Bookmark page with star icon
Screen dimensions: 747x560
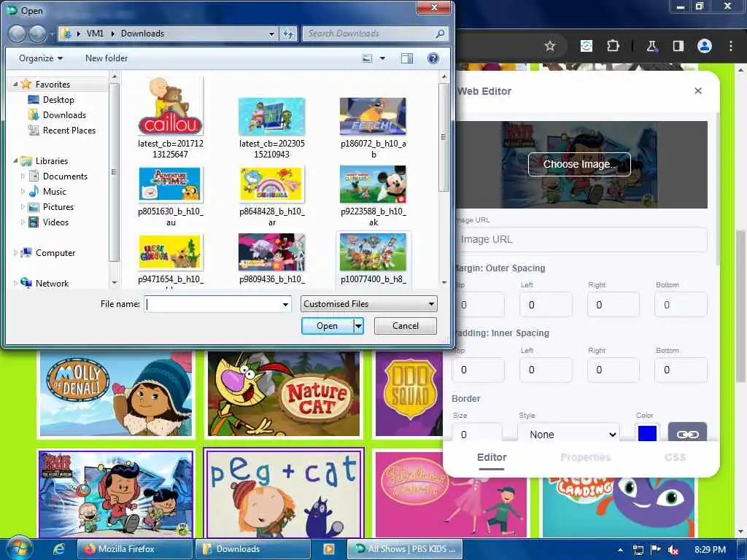[550, 46]
